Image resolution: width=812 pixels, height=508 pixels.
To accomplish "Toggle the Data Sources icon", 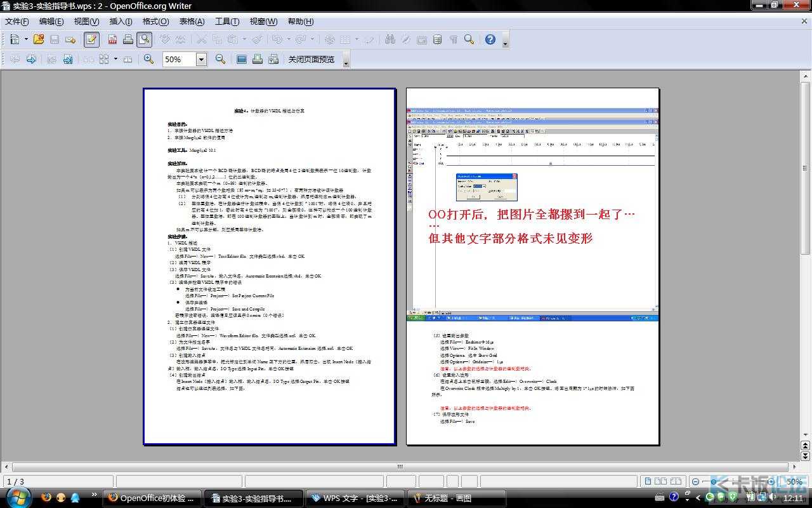I will pos(438,39).
